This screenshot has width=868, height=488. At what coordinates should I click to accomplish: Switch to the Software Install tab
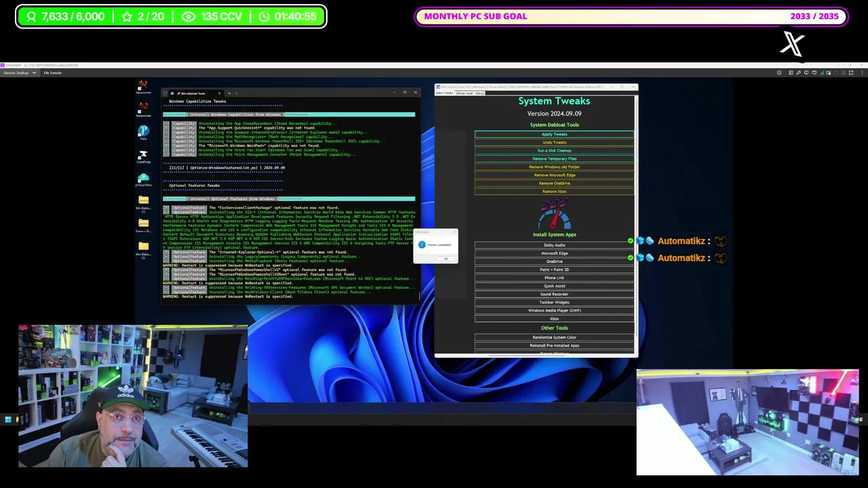click(465, 93)
